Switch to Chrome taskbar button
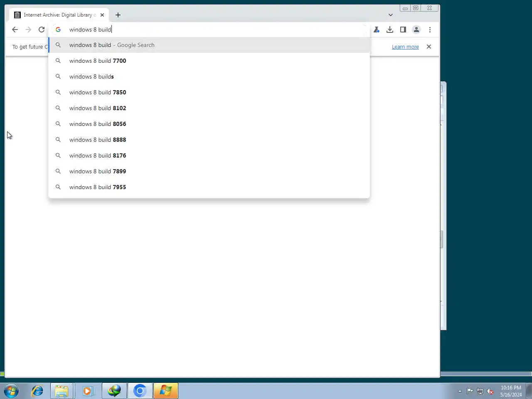Image resolution: width=532 pixels, height=399 pixels. click(140, 391)
